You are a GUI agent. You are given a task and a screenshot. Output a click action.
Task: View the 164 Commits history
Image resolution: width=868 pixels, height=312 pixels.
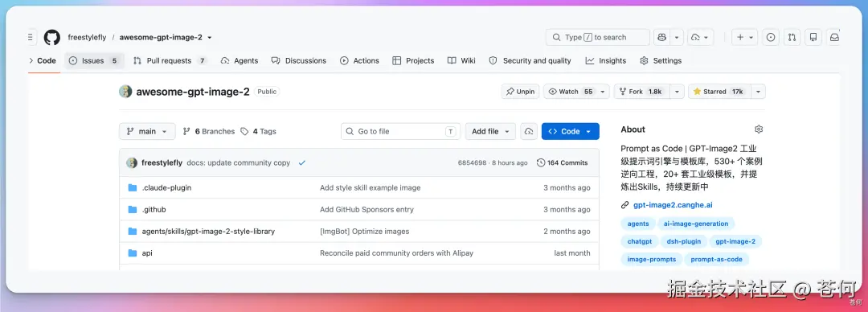coord(562,163)
